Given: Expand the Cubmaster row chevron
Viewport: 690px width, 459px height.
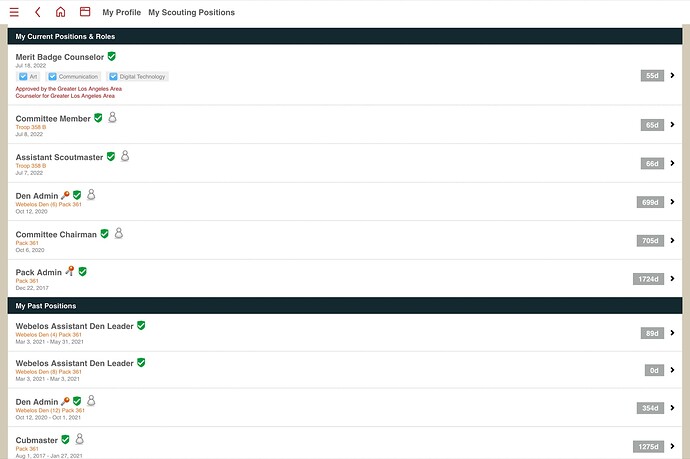Looking at the screenshot, I should tap(672, 446).
